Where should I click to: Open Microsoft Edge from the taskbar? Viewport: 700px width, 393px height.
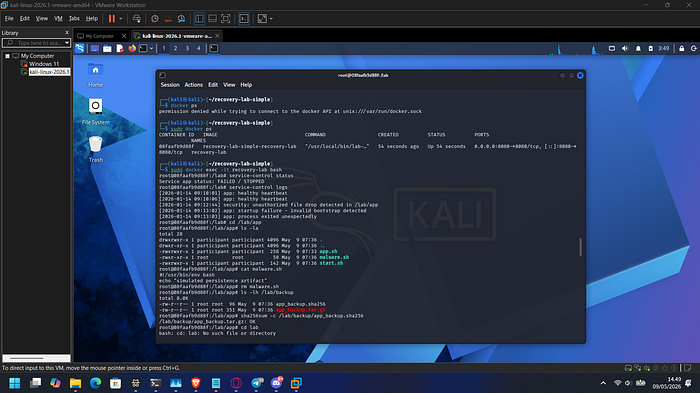[95, 383]
